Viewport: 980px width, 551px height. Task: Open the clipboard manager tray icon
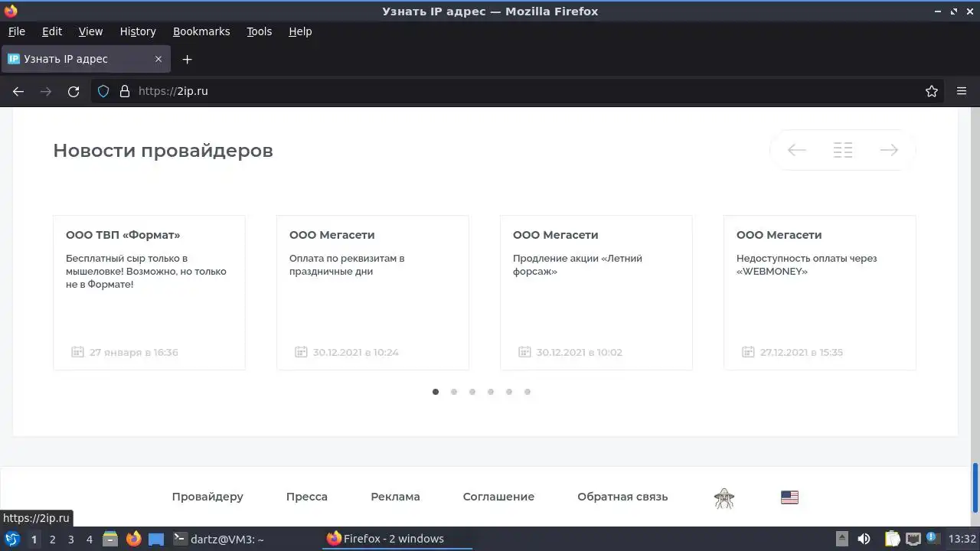pyautogui.click(x=892, y=539)
